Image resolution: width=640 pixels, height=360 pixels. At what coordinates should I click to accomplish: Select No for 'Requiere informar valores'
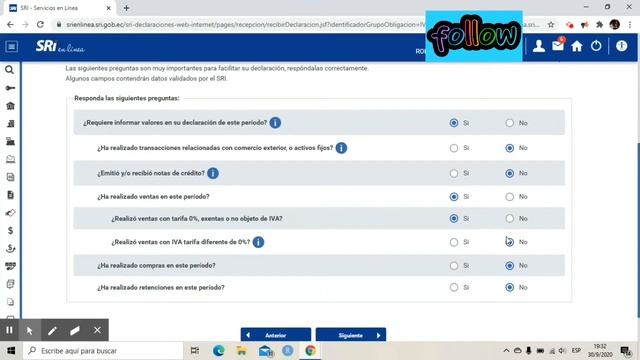(x=509, y=123)
